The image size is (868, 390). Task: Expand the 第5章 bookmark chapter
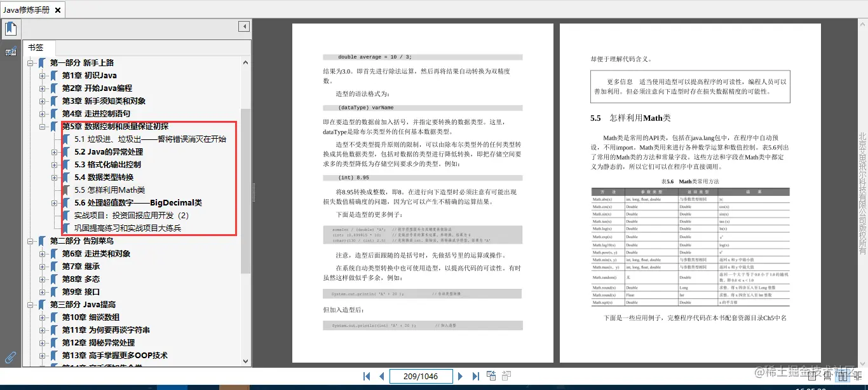tap(41, 125)
